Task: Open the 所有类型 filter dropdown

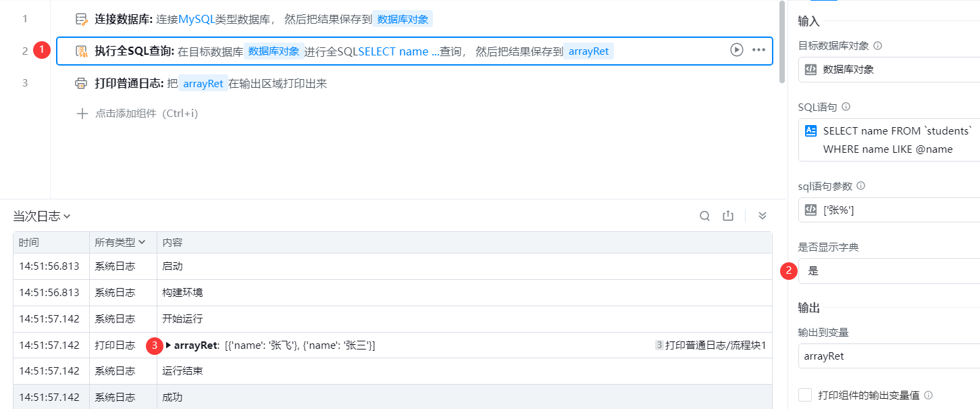Action: pyautogui.click(x=120, y=242)
